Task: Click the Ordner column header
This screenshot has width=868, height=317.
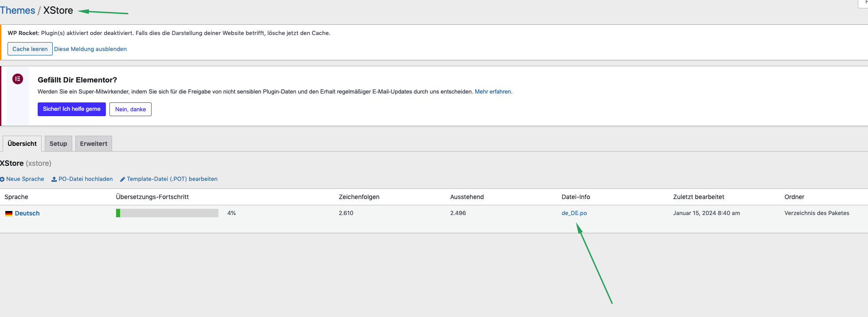Action: [x=794, y=197]
